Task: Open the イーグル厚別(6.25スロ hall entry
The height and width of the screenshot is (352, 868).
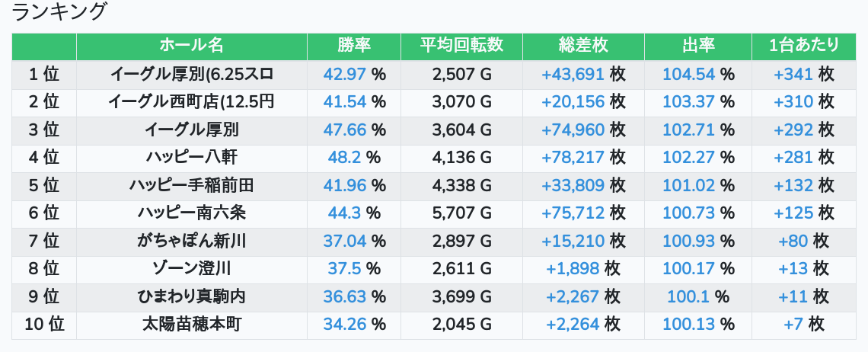Action: [x=191, y=75]
